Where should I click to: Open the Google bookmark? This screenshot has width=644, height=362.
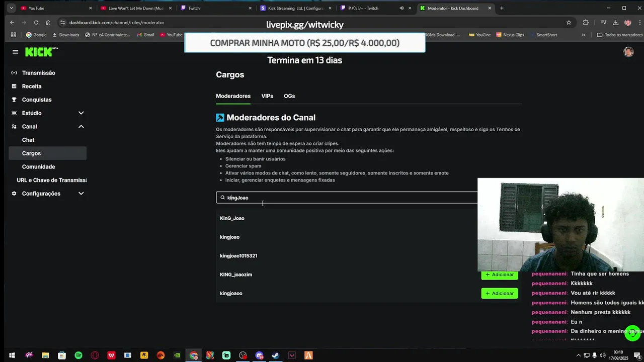[36, 35]
